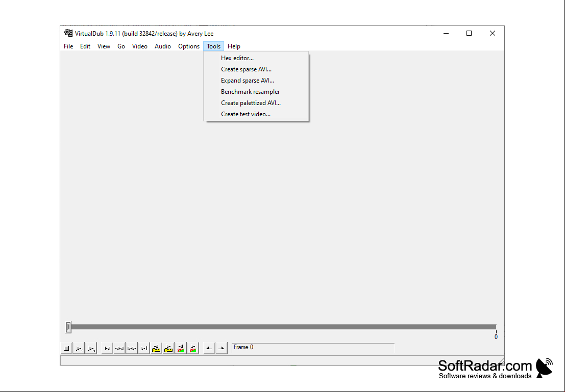Open the Audio menu
The image size is (565, 392).
(x=162, y=46)
